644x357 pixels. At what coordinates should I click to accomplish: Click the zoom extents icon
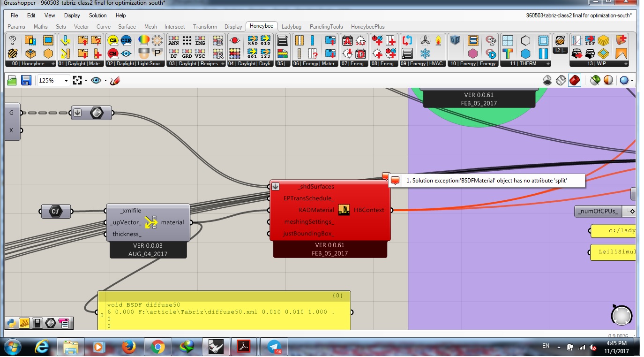pyautogui.click(x=77, y=80)
